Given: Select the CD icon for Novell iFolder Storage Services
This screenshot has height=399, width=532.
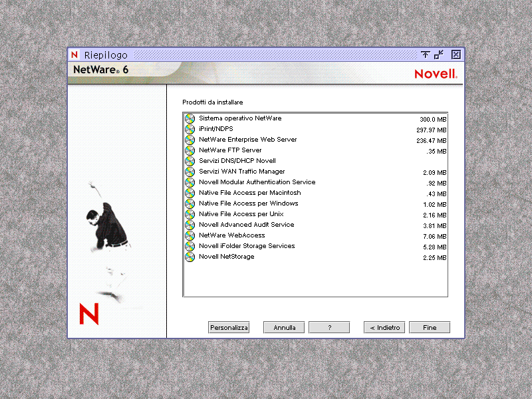Looking at the screenshot, I should tap(190, 246).
